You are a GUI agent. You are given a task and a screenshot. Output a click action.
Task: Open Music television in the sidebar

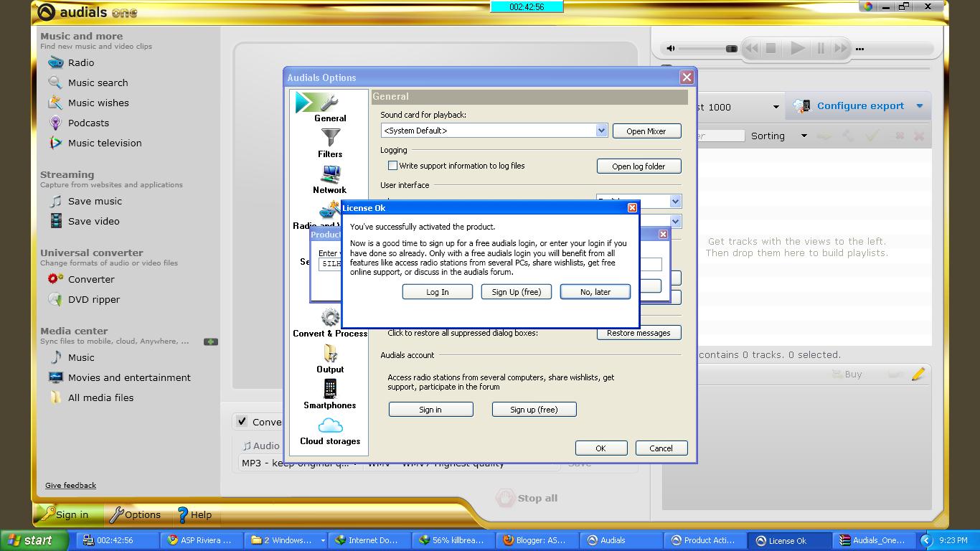click(95, 143)
